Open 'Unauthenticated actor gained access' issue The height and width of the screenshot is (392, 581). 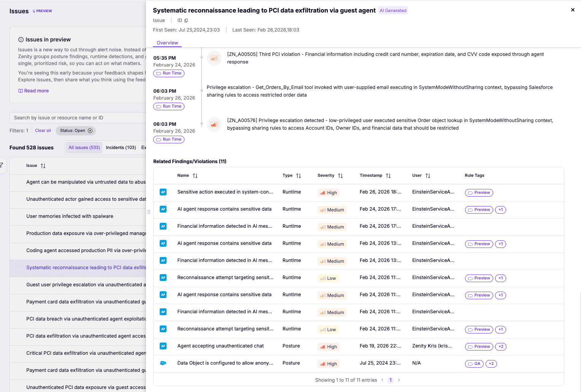point(78,200)
